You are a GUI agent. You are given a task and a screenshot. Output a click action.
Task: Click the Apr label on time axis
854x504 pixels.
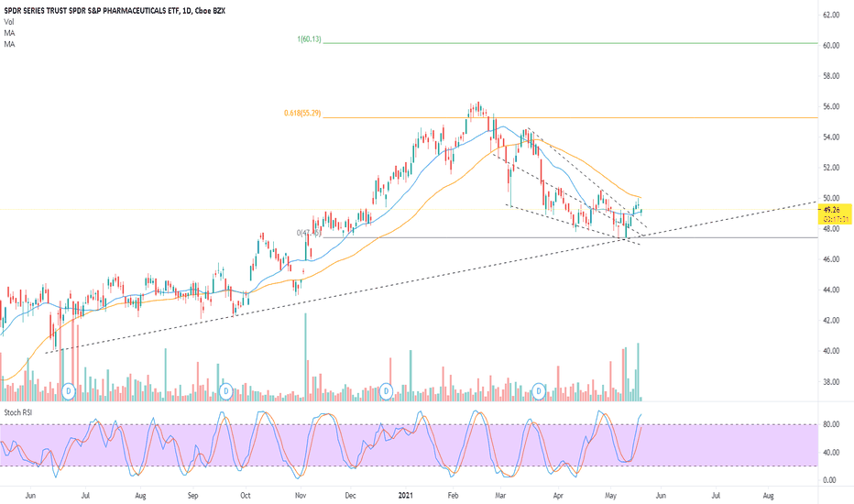pyautogui.click(x=558, y=496)
